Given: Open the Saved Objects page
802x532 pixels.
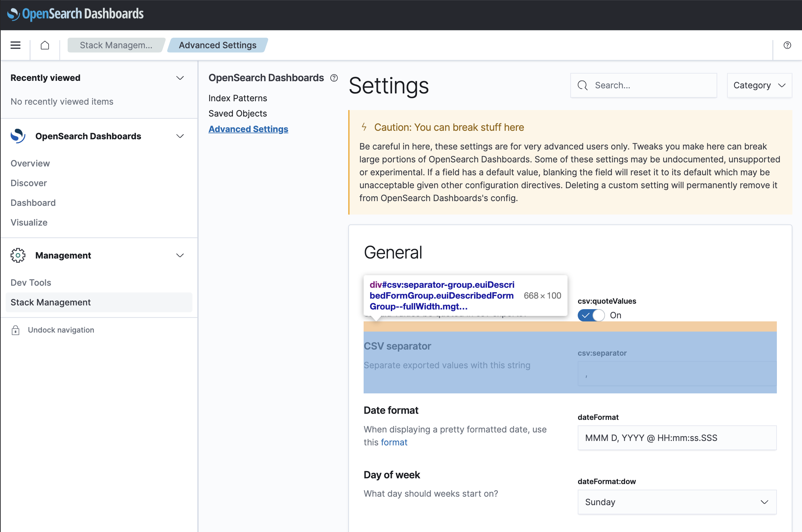Looking at the screenshot, I should click(x=238, y=113).
